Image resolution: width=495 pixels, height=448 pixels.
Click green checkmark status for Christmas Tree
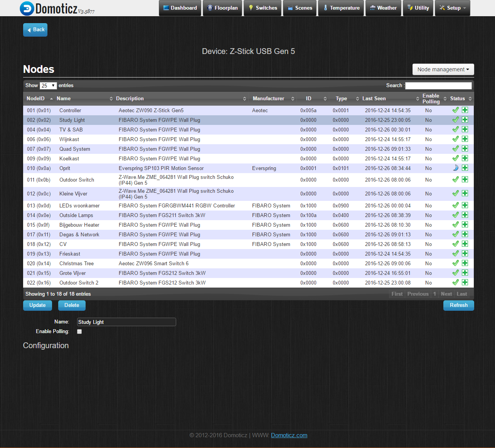[456, 263]
